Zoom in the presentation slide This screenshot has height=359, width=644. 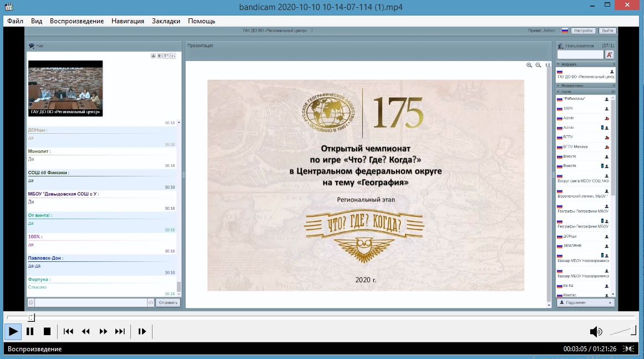529,65
